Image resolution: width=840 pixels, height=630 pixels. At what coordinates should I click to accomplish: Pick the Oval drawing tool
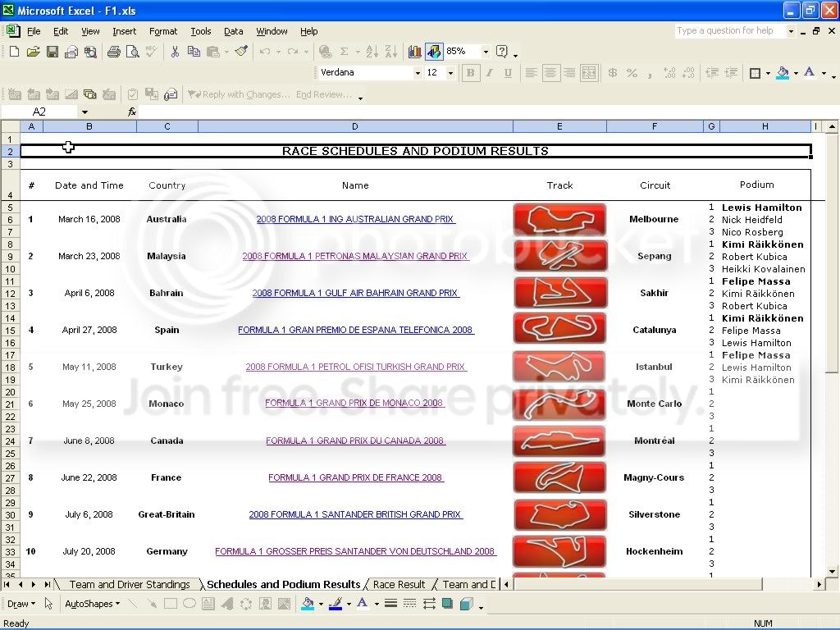click(x=189, y=604)
